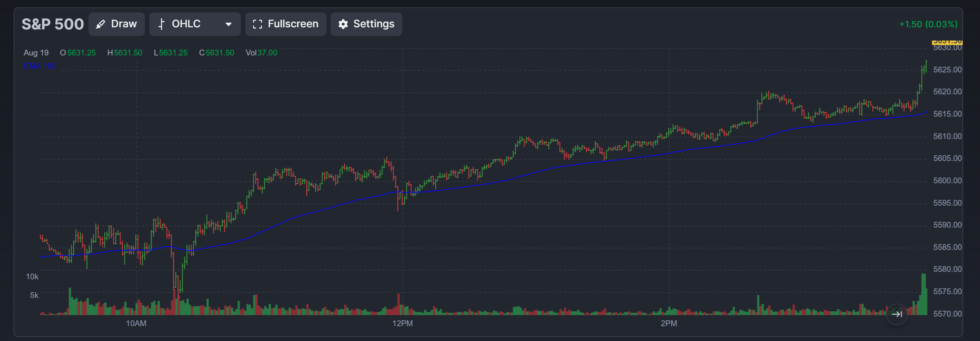Image resolution: width=980 pixels, height=341 pixels.
Task: Click the 5585.00 price axis label
Action: coord(948,247)
